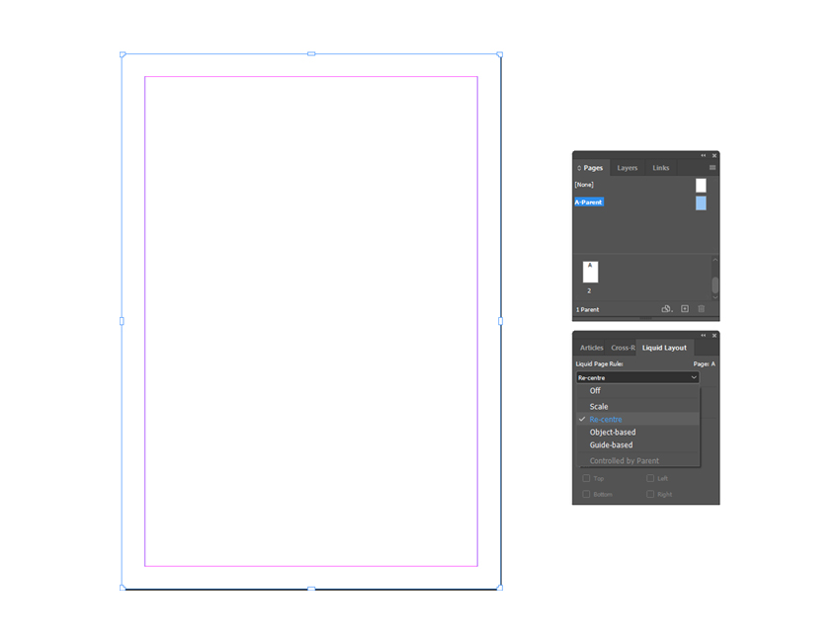This screenshot has width=840, height=642.
Task: Click the top-center page resize handle
Action: (311, 53)
